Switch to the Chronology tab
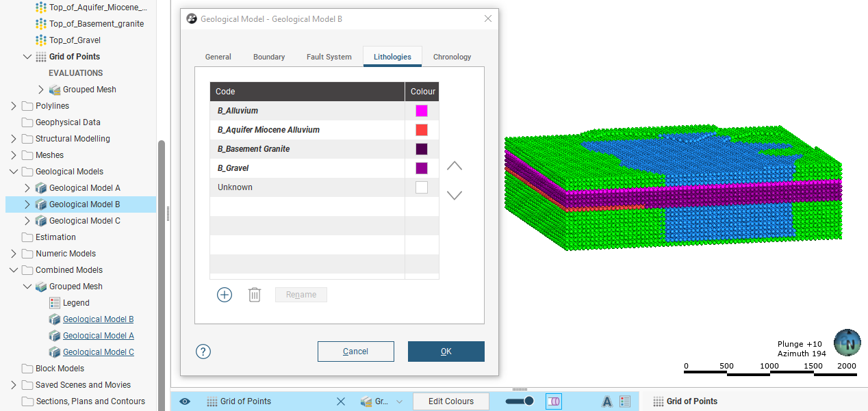Image resolution: width=868 pixels, height=411 pixels. click(452, 57)
